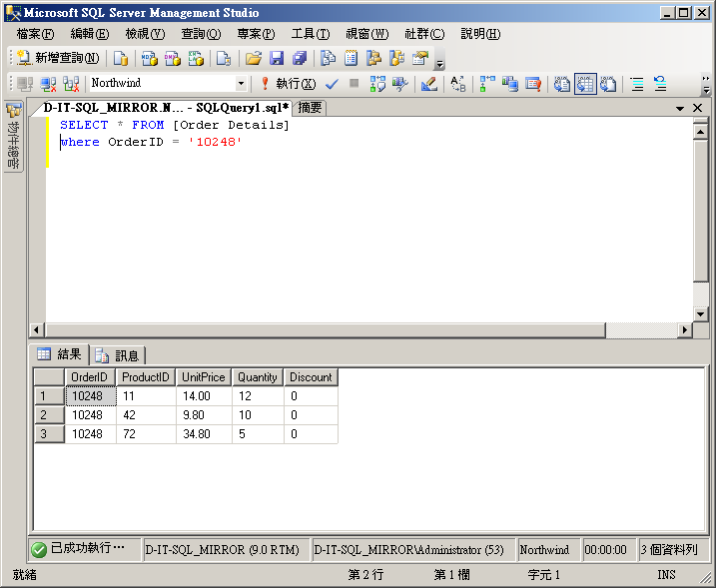Click the Parse checkmark icon
This screenshot has height=588, width=716.
332,84
